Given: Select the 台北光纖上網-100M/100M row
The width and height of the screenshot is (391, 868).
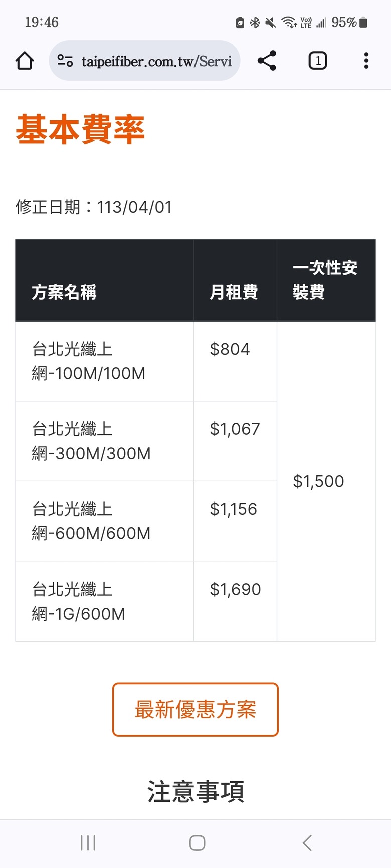Looking at the screenshot, I should coord(146,361).
